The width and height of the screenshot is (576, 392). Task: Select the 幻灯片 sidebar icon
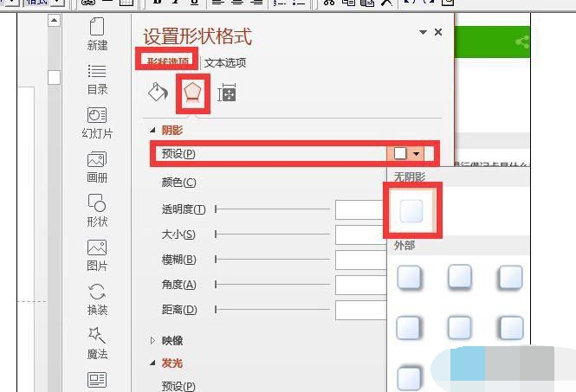(97, 115)
